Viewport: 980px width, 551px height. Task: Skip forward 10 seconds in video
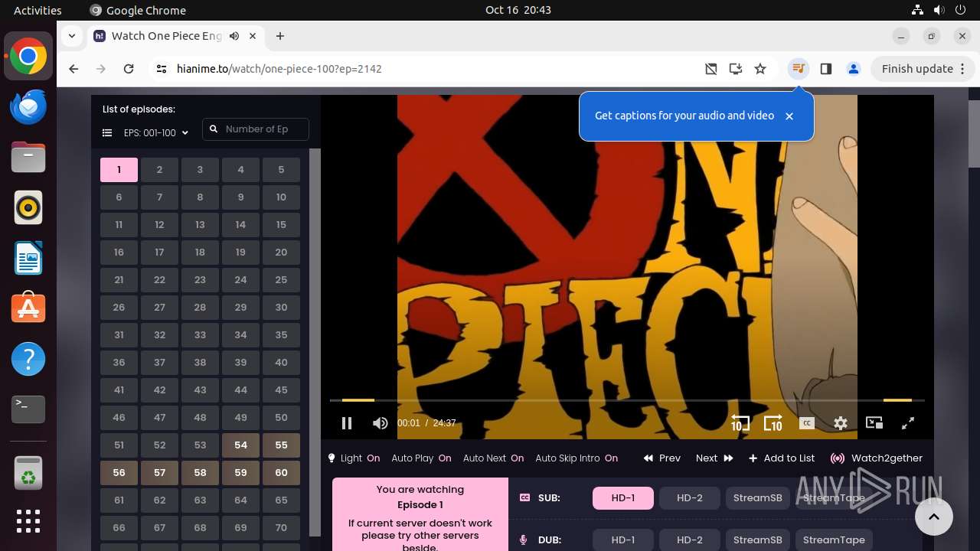coord(773,423)
